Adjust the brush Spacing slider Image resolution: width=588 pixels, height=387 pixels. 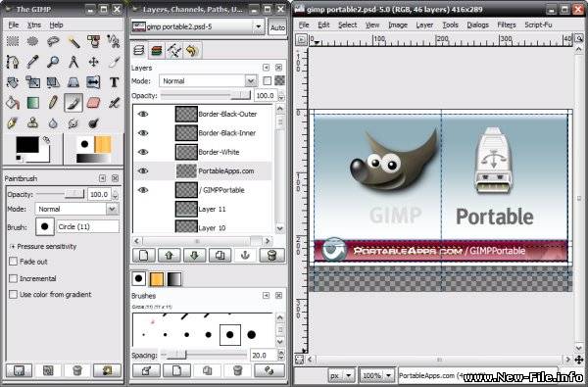coord(204,355)
